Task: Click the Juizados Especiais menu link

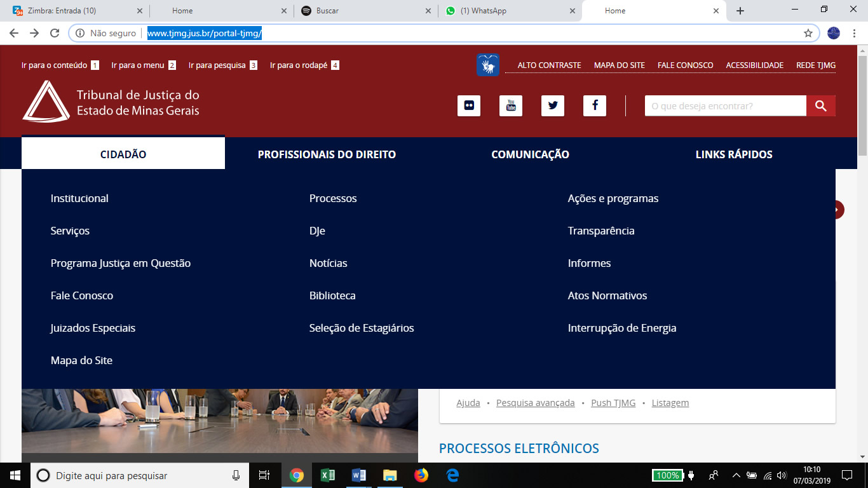Action: pyautogui.click(x=93, y=328)
